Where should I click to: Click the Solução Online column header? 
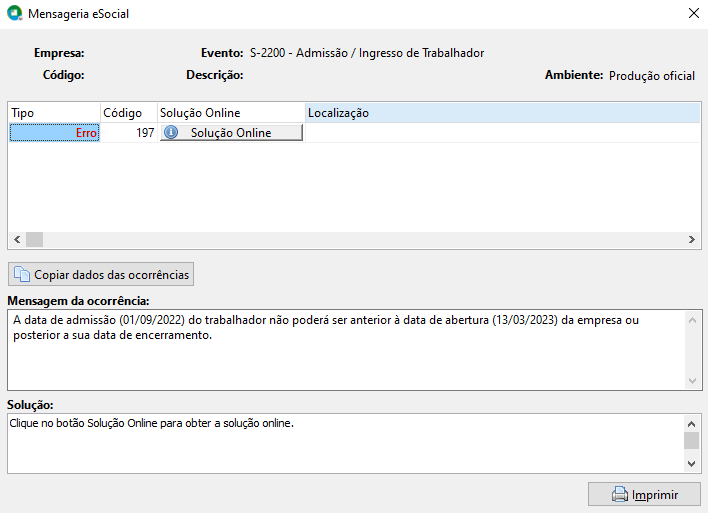pos(231,113)
